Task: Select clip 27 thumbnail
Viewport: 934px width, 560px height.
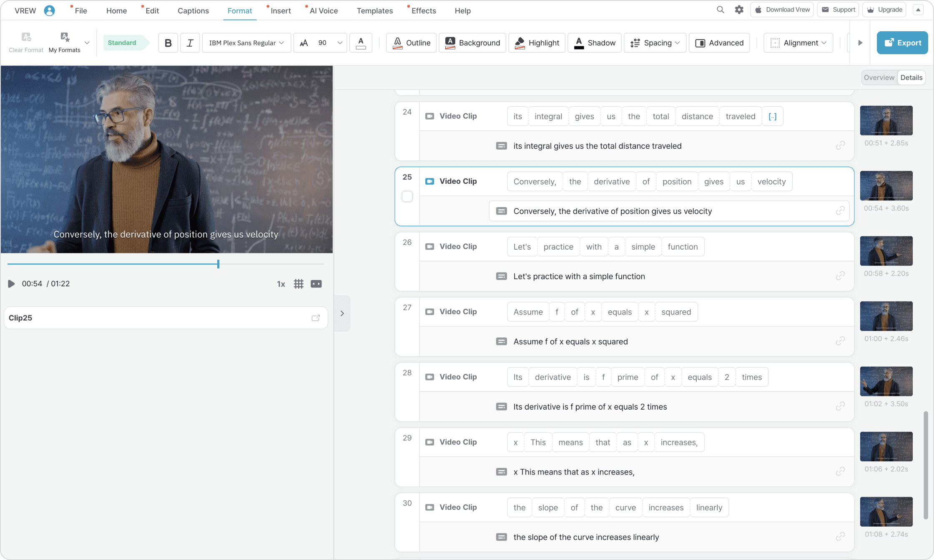Action: pos(886,316)
